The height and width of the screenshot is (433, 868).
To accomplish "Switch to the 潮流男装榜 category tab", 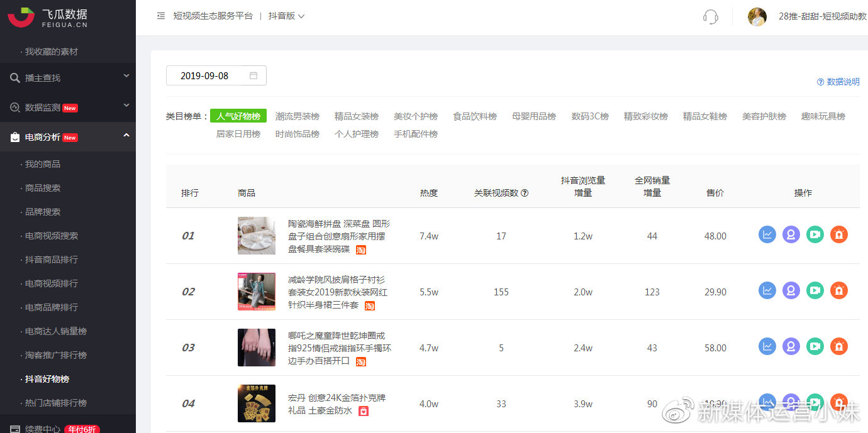I will pyautogui.click(x=297, y=116).
